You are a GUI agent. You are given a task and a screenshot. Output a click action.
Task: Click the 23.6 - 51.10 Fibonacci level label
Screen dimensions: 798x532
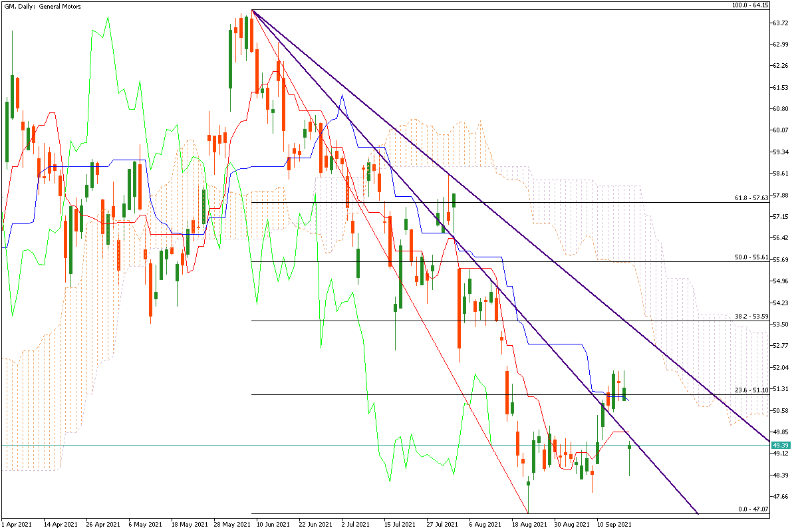[751, 390]
